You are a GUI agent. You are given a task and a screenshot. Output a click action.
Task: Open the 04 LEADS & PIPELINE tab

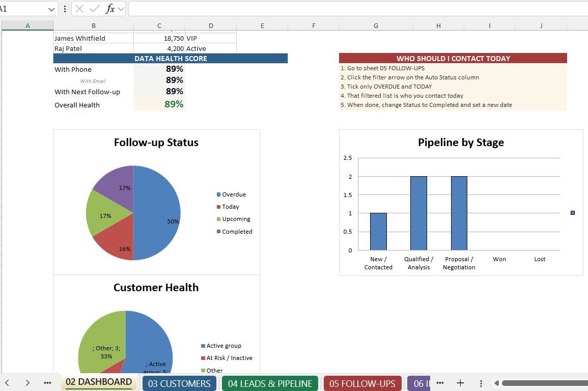pos(270,383)
